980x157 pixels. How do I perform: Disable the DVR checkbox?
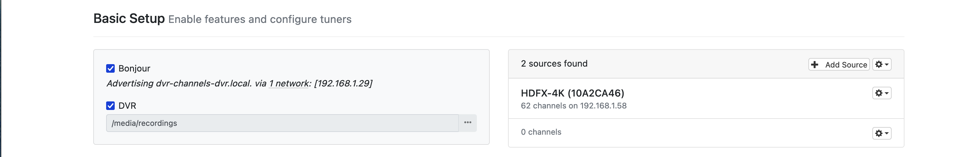110,106
